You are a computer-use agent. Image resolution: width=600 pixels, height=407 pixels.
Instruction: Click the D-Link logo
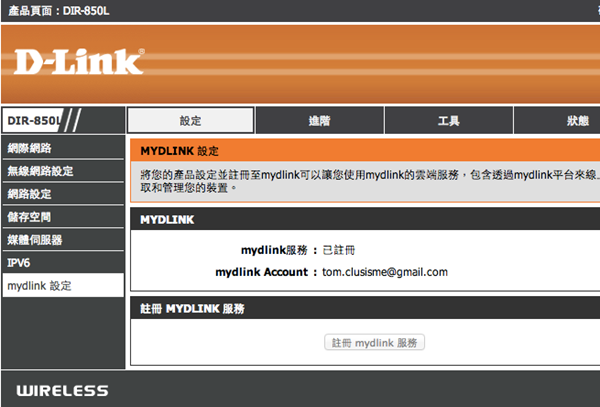click(x=79, y=61)
